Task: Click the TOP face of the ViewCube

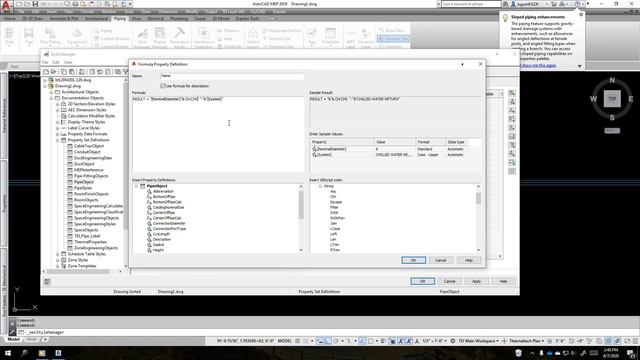Action: [612, 99]
